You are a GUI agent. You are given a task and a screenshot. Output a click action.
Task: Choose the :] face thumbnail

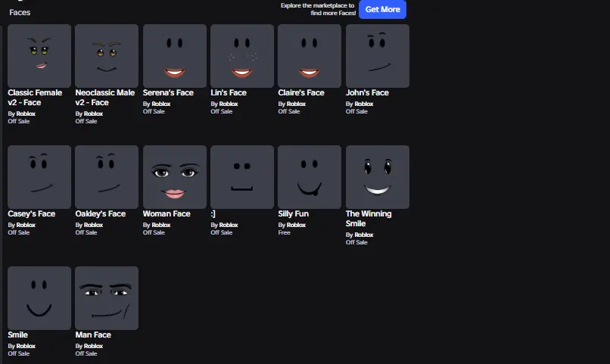(242, 177)
